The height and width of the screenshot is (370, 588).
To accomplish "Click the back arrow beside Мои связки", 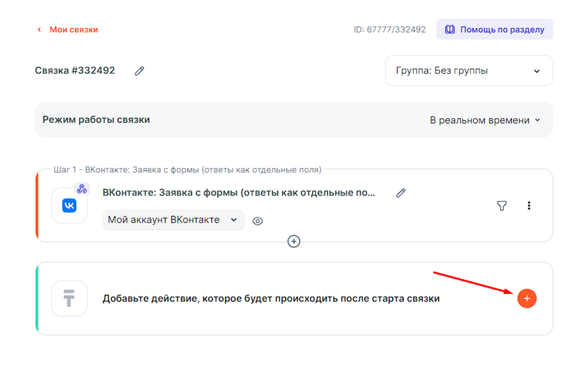I will [39, 29].
